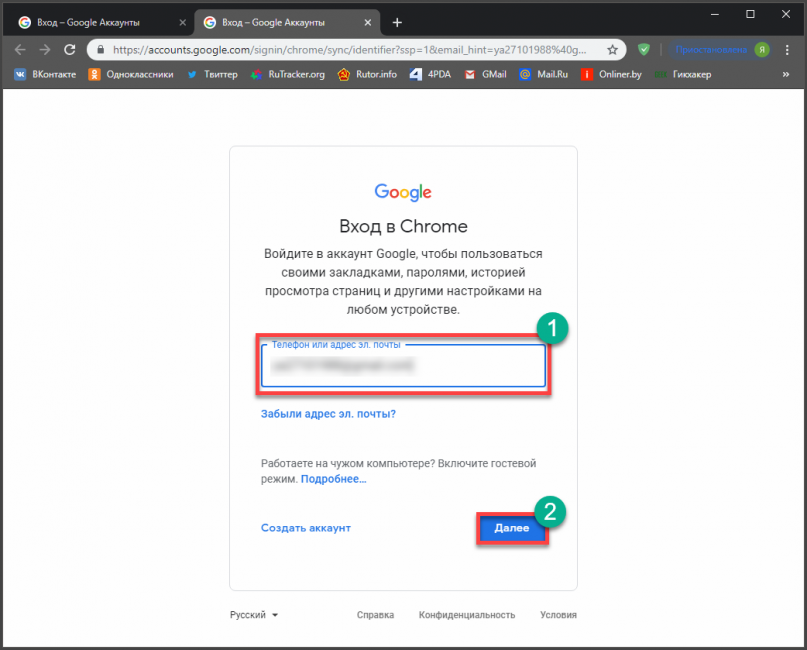
Task: Open the Условия footer link
Action: point(558,615)
